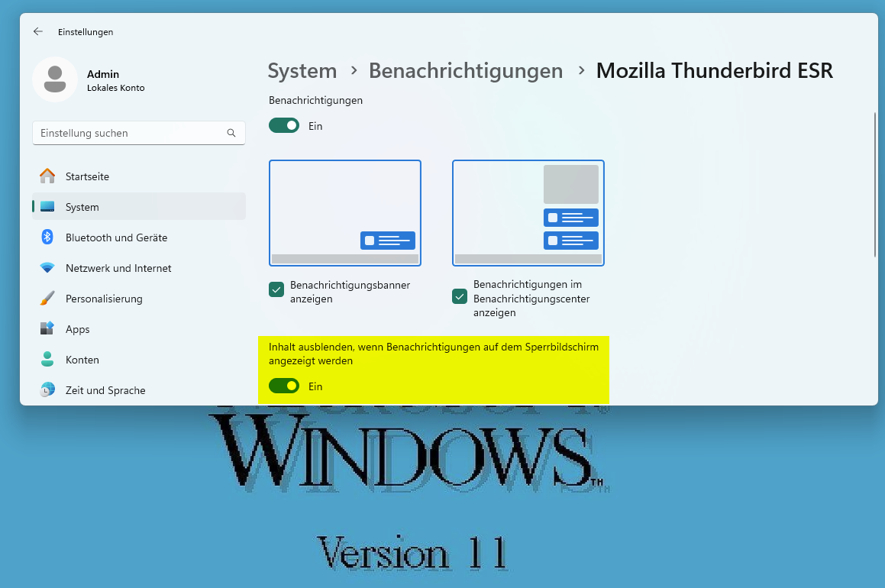Click the Konten person icon
The width and height of the screenshot is (885, 588).
point(47,359)
